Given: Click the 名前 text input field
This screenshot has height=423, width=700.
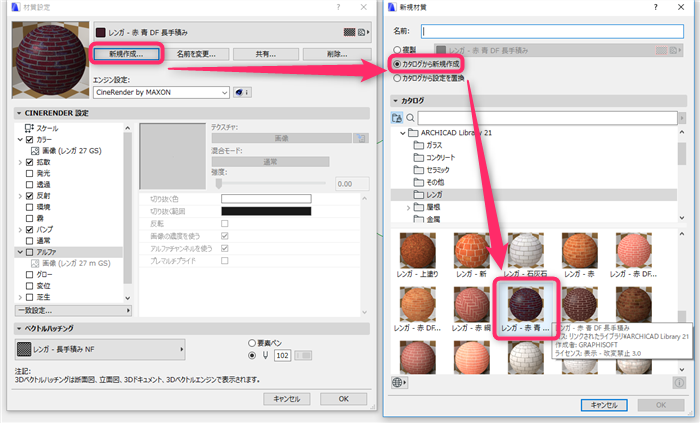Looking at the screenshot, I should pos(552,31).
